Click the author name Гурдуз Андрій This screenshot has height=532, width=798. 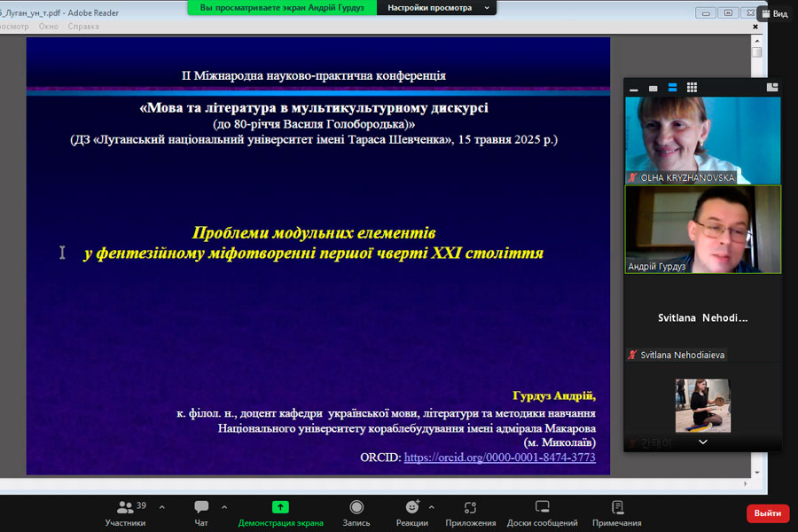point(553,395)
